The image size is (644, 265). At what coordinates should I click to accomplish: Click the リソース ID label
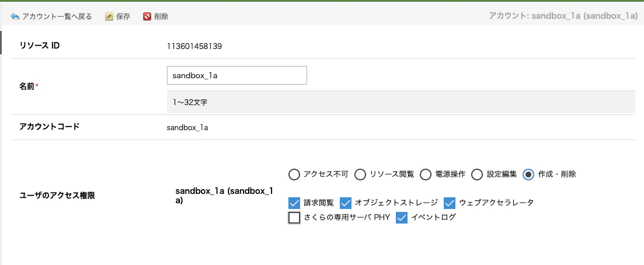[40, 46]
